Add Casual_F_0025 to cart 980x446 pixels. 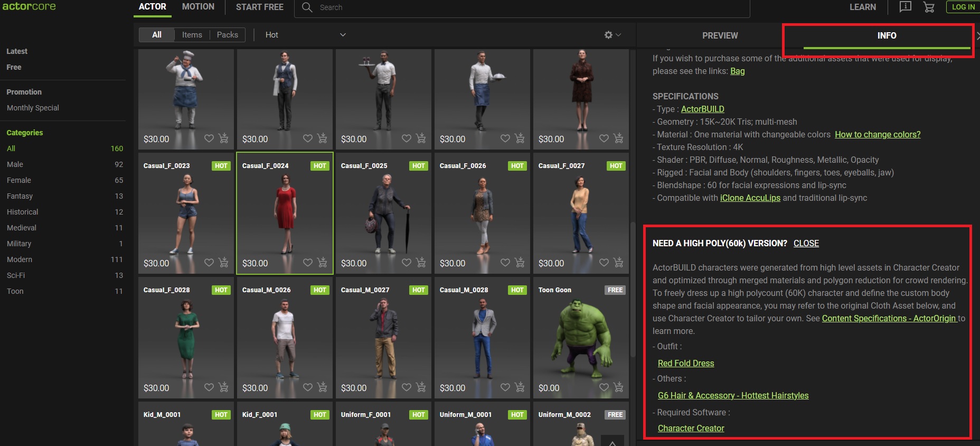421,262
